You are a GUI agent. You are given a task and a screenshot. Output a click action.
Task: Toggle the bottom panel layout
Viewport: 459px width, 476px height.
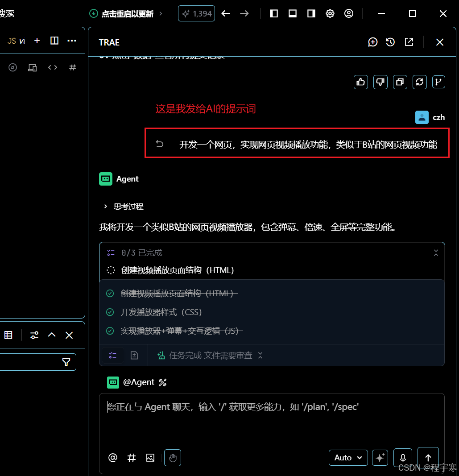pos(293,14)
